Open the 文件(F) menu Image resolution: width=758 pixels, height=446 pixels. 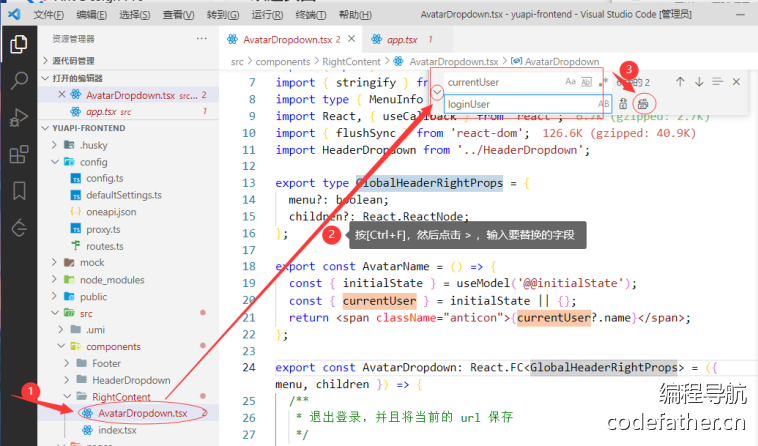coord(48,14)
